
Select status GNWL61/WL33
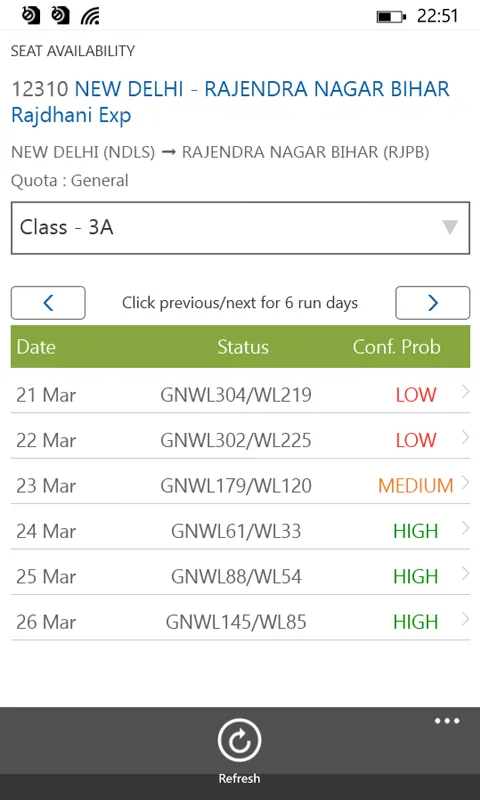tap(236, 531)
